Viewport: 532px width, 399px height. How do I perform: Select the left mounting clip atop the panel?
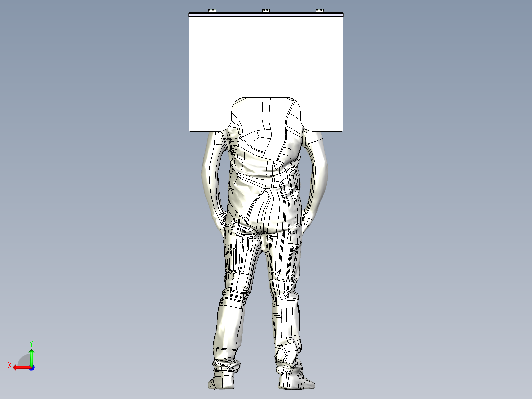pyautogui.click(x=212, y=11)
